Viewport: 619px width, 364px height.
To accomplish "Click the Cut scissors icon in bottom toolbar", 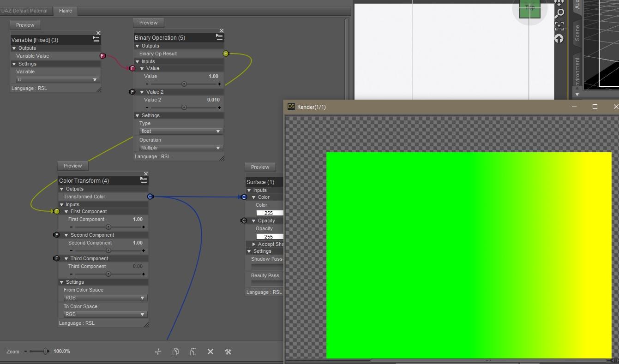I will point(158,352).
